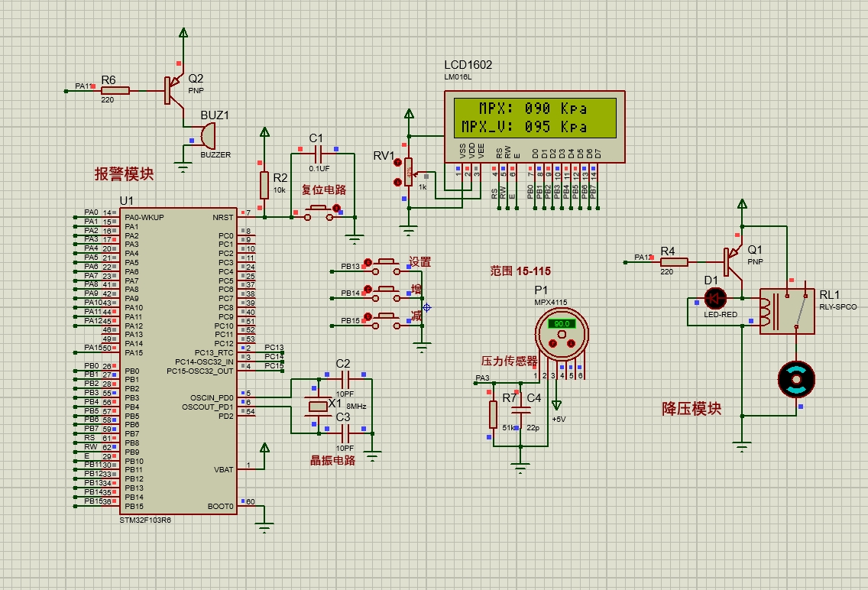Screen dimensions: 868x590
Task: Click the ground symbol below BUZ1
Action: [x=183, y=167]
